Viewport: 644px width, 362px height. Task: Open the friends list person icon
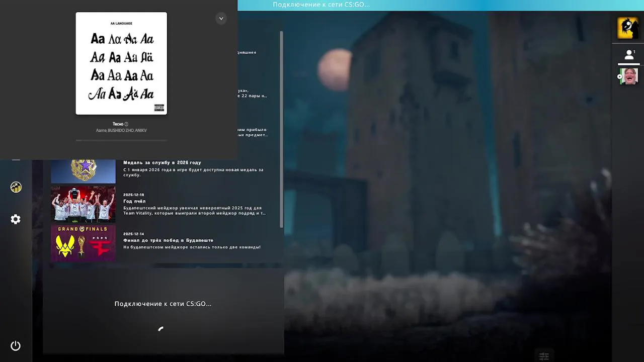(629, 55)
